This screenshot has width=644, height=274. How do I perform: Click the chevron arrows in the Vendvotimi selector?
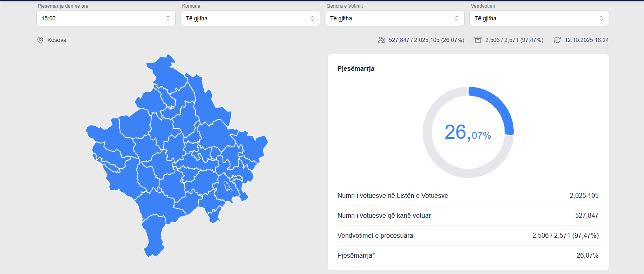[601, 18]
